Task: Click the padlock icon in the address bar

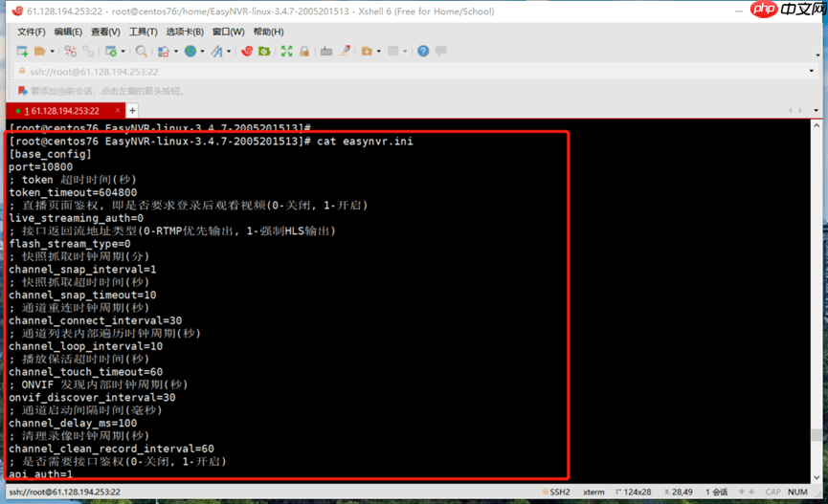Action: point(22,71)
